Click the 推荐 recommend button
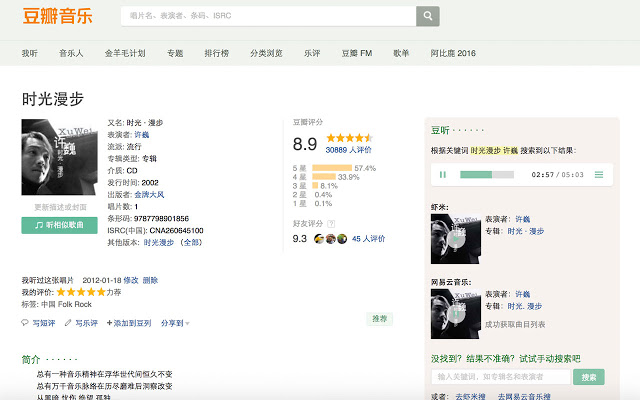This screenshot has height=400, width=640. click(x=380, y=318)
